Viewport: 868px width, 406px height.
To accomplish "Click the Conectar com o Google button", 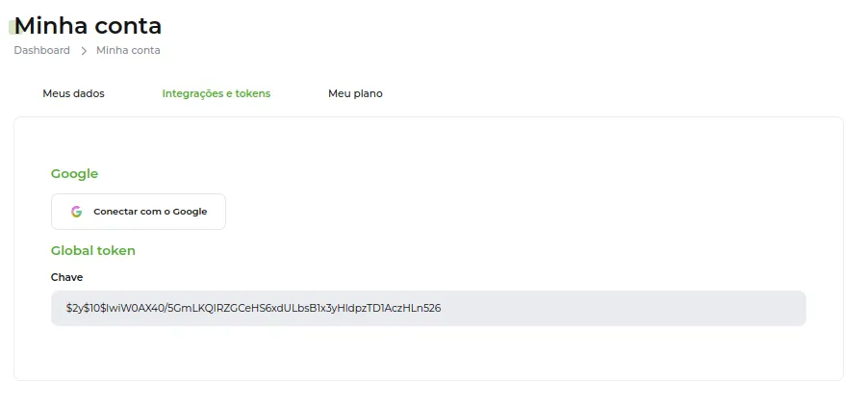I will pyautogui.click(x=139, y=212).
